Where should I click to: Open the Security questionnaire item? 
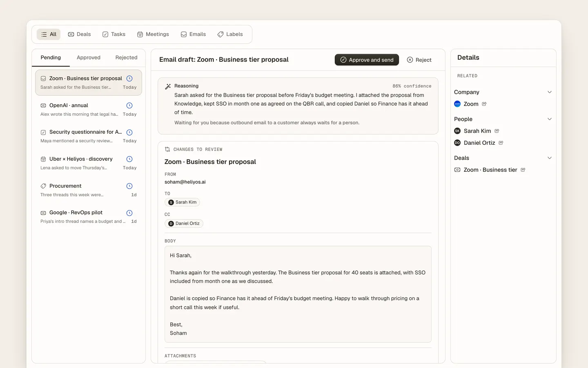coord(89,136)
